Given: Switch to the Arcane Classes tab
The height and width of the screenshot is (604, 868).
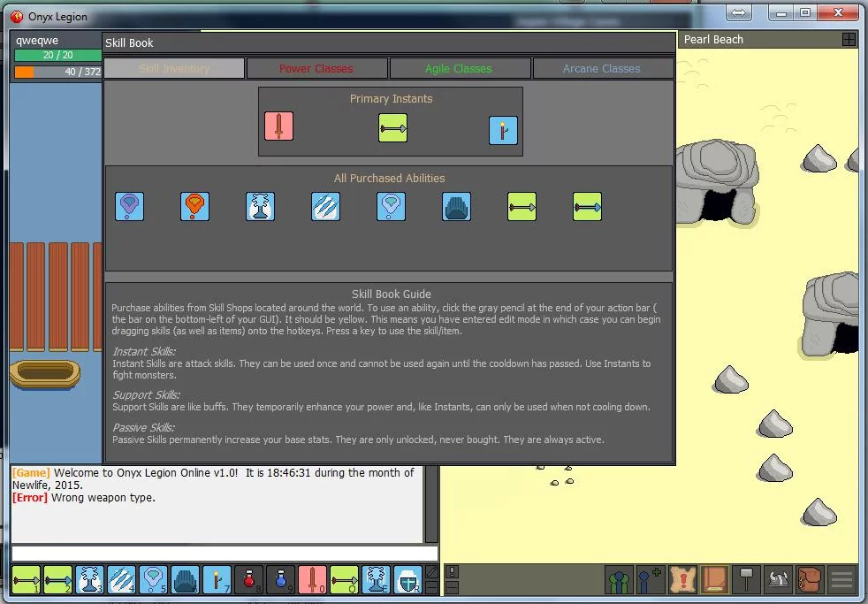Looking at the screenshot, I should pyautogui.click(x=601, y=69).
